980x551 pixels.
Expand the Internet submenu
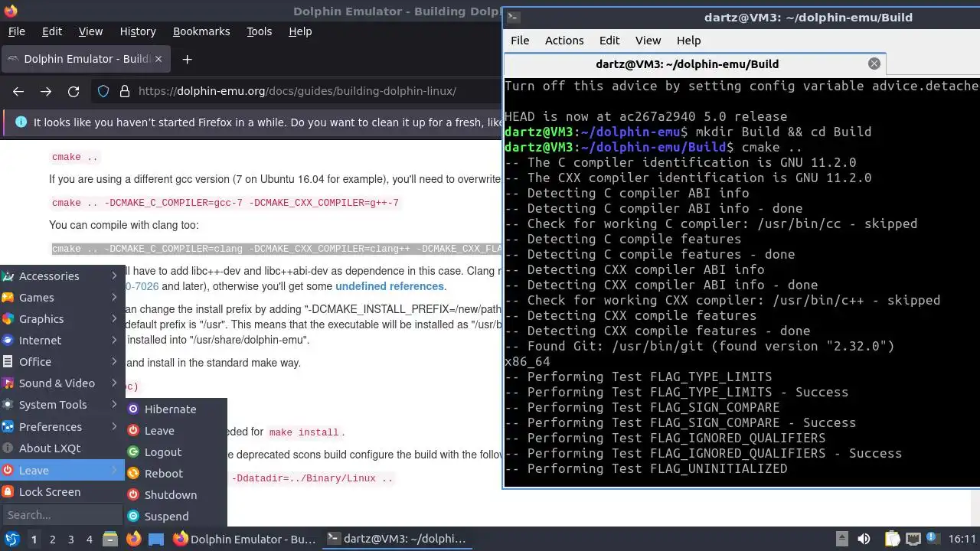pyautogui.click(x=62, y=341)
